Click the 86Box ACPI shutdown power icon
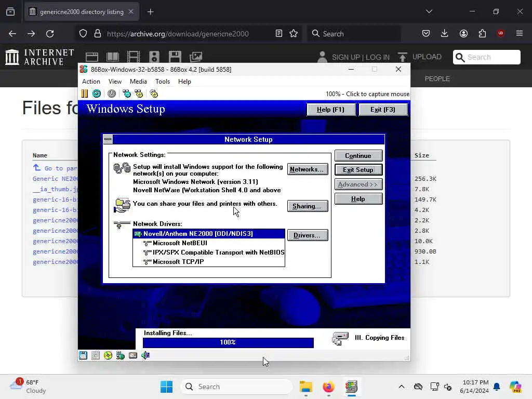532x399 pixels. click(111, 94)
